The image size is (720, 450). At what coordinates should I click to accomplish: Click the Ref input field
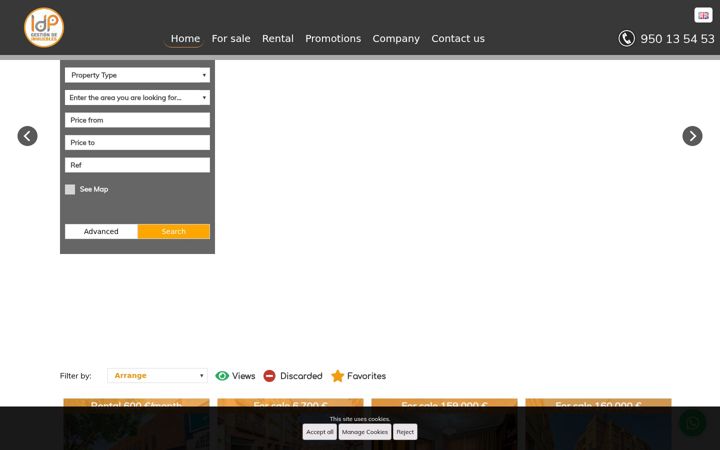pos(137,165)
